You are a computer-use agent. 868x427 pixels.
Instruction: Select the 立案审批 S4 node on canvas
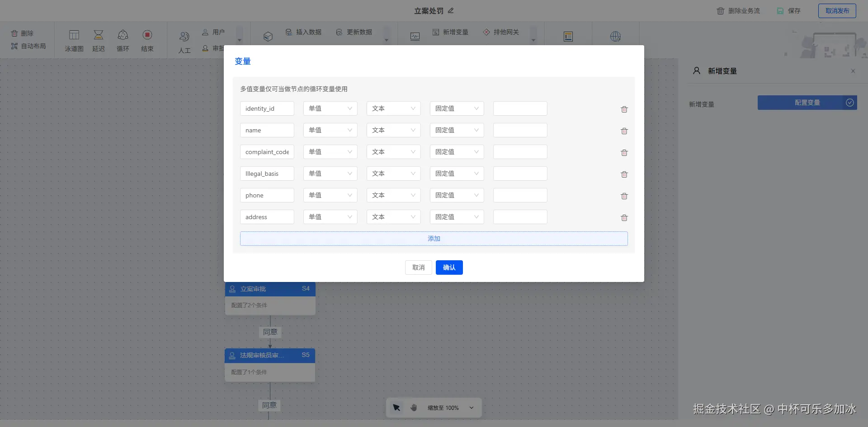click(270, 298)
